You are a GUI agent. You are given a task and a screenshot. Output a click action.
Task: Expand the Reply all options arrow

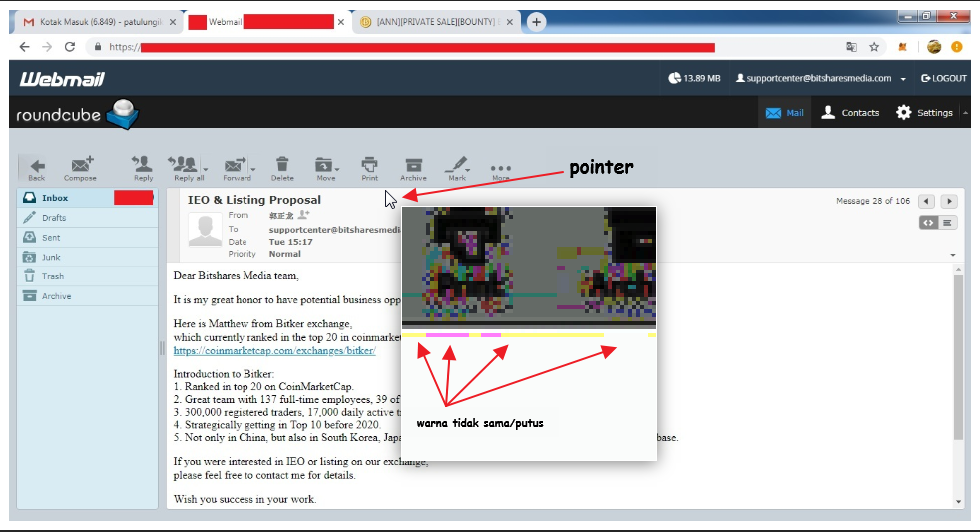[x=206, y=169]
